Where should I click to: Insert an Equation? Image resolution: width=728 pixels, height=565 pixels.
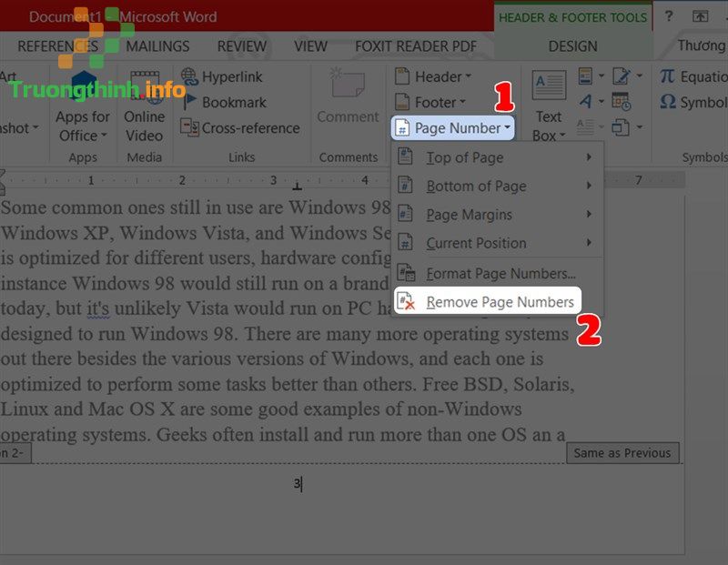[693, 76]
